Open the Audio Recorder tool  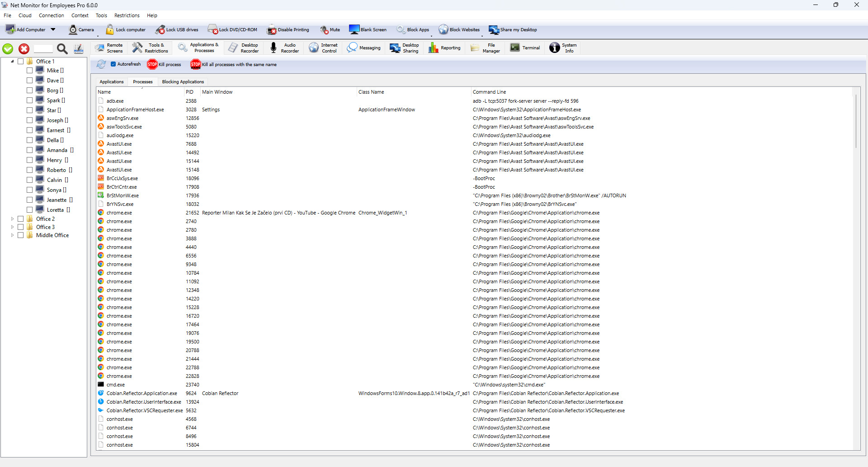pyautogui.click(x=274, y=48)
